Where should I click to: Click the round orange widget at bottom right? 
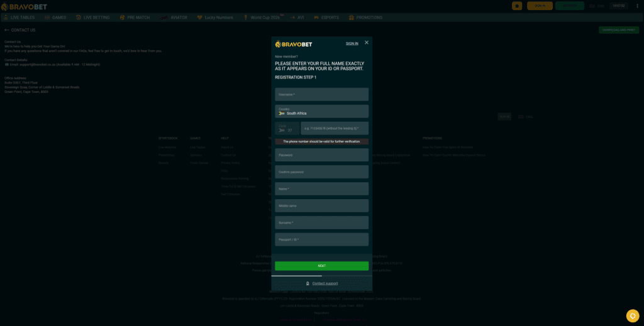pos(633,316)
